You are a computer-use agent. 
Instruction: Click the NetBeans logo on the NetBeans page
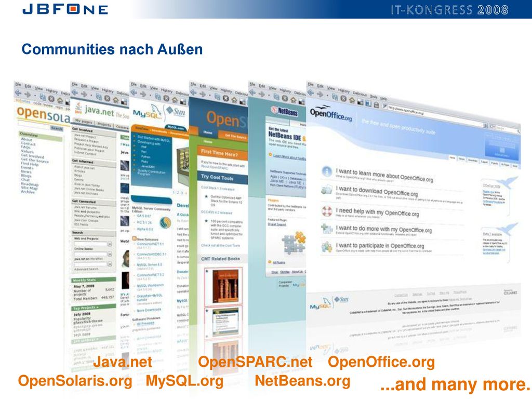284,111
